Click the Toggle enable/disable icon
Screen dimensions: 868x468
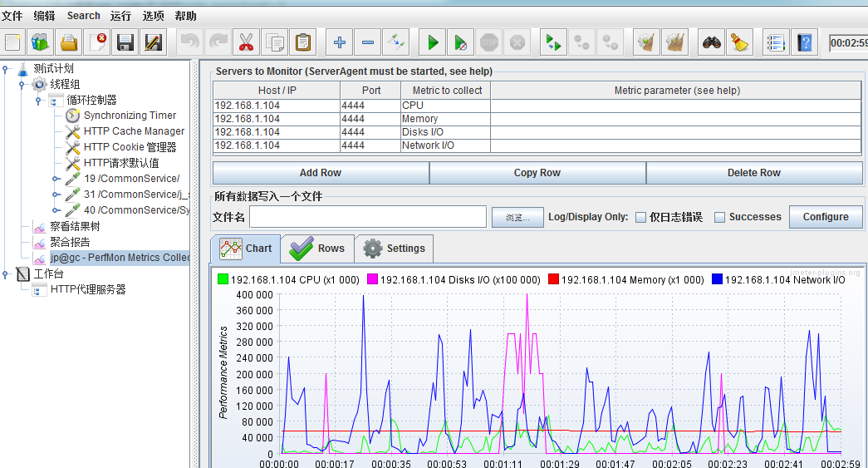[x=396, y=42]
